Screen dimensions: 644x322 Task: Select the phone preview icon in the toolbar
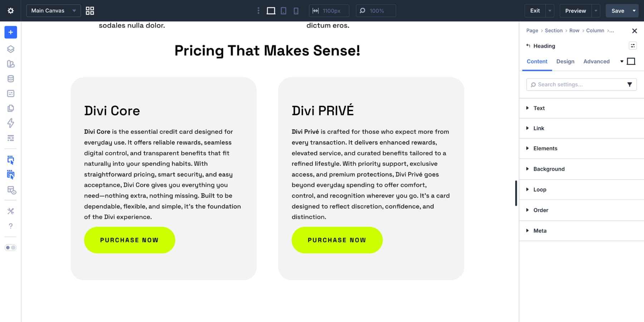pos(296,11)
